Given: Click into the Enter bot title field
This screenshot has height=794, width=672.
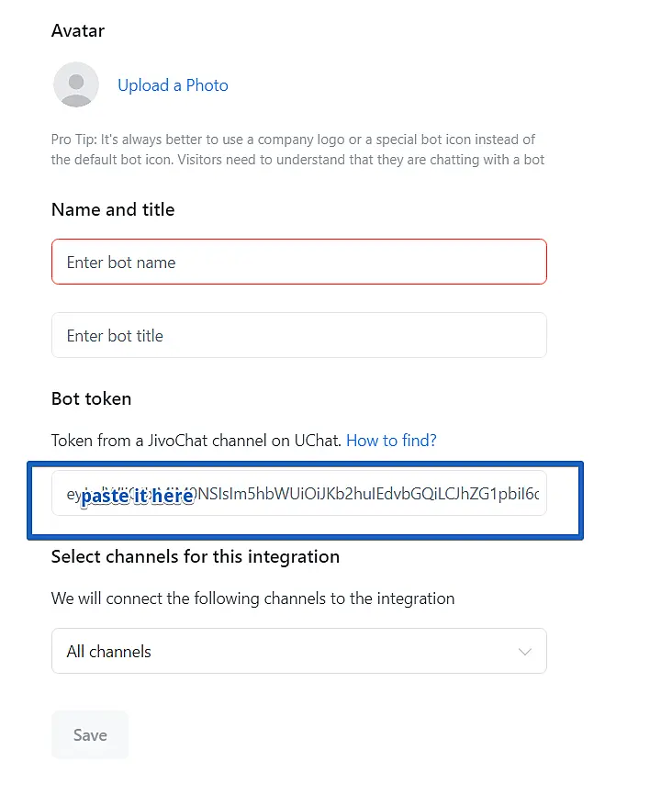Looking at the screenshot, I should tap(298, 336).
